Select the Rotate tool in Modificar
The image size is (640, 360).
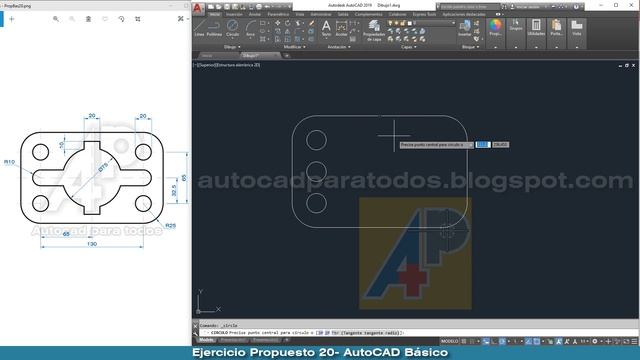pos(288,23)
